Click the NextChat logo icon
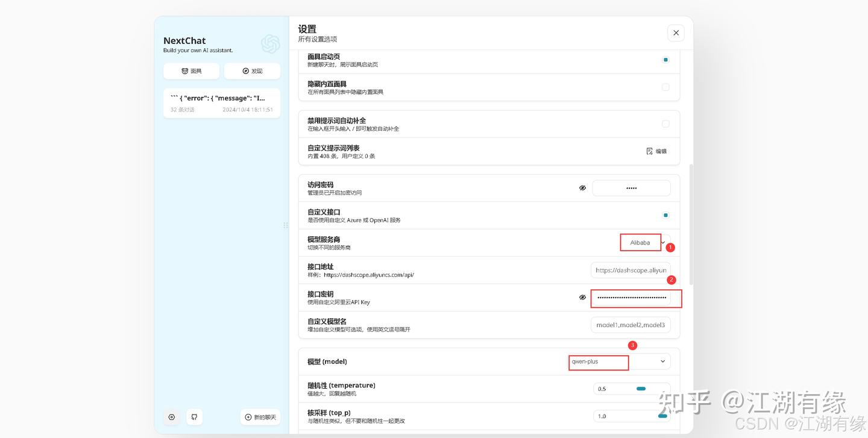868x438 pixels. [x=270, y=44]
